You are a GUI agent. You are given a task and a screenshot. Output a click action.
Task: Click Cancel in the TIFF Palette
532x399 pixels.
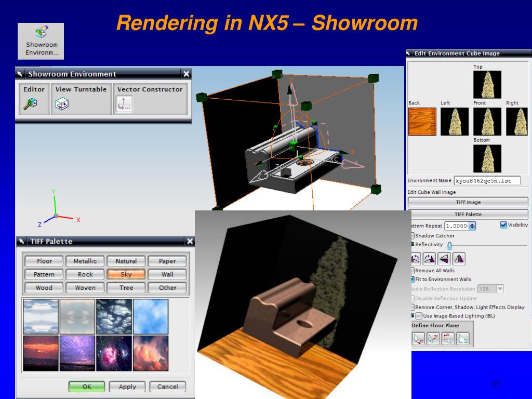click(168, 387)
